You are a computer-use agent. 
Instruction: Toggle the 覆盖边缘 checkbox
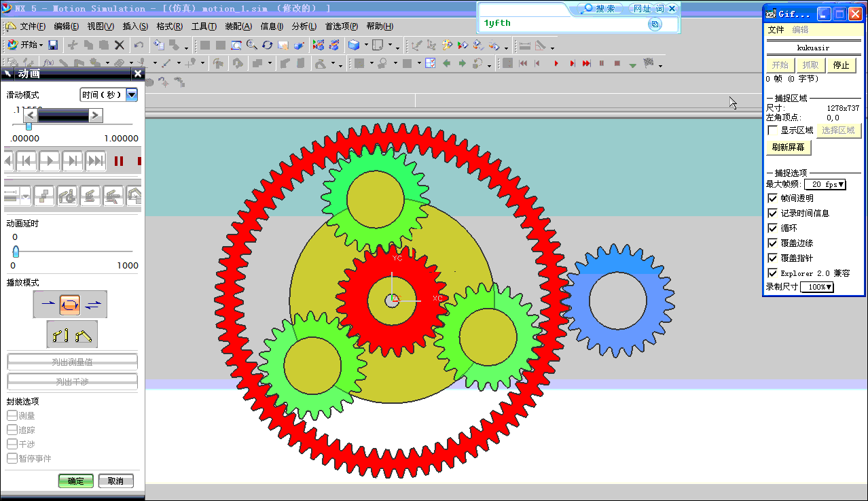coord(772,243)
